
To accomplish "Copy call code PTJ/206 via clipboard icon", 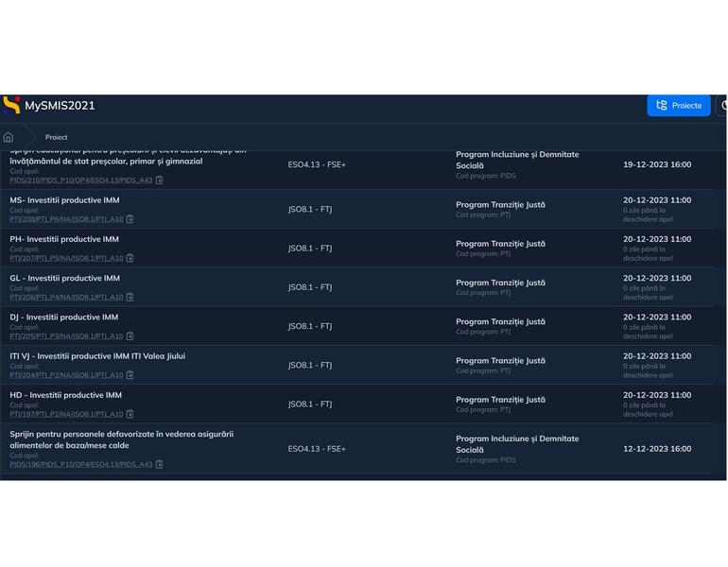I will click(130, 297).
